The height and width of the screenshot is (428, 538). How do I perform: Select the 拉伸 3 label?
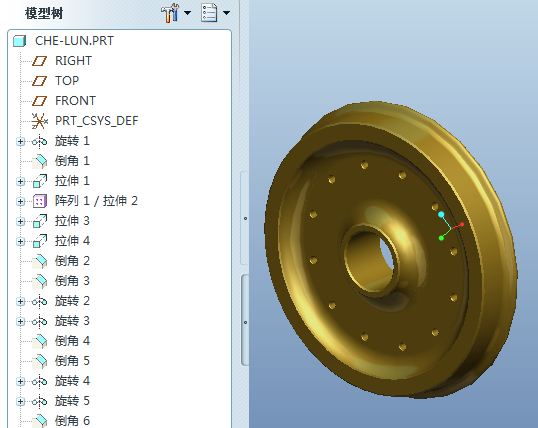pos(72,221)
